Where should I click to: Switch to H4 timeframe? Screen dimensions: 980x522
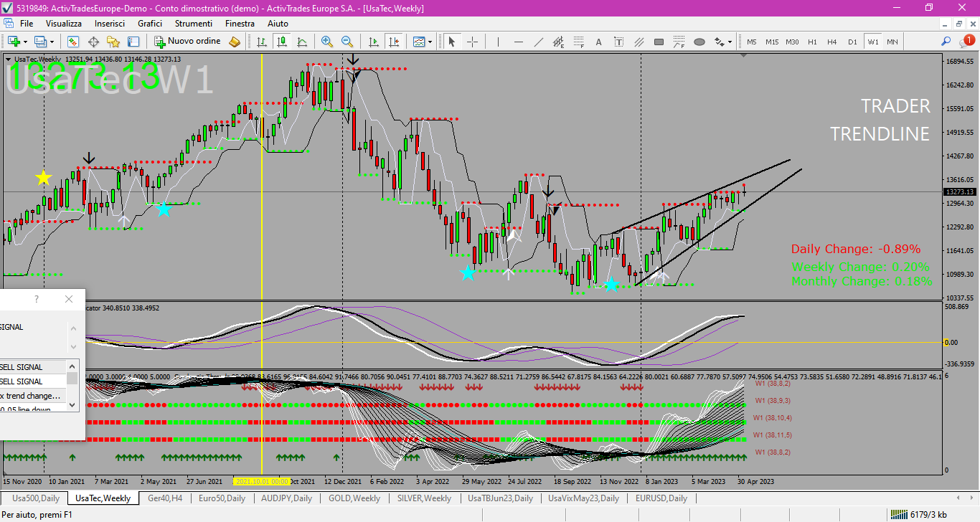coord(832,42)
